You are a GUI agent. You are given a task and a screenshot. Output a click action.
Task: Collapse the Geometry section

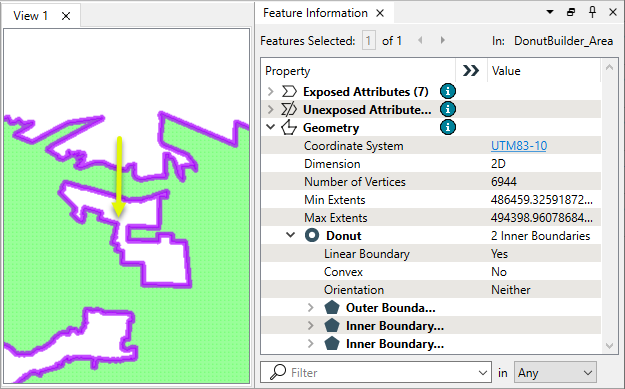click(271, 127)
